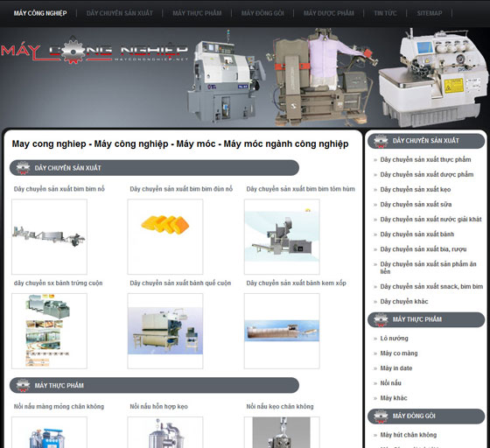490x448 pixels.
Task: Open thumbnail of Nồi nấu hỗn hợp kẹo
Action: pyautogui.click(x=165, y=432)
